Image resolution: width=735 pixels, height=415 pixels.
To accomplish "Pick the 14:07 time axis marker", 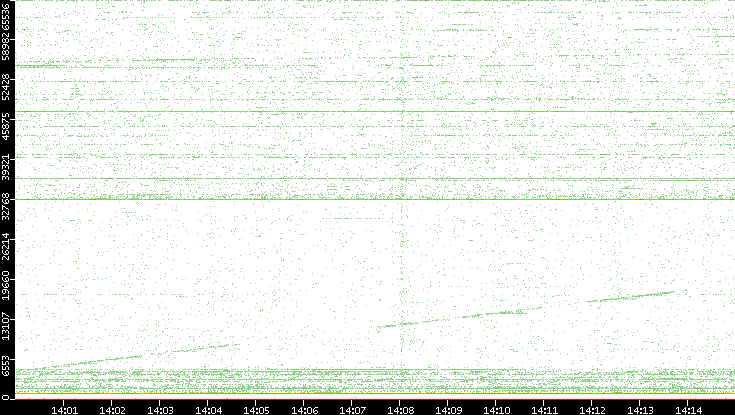I will coord(352,408).
